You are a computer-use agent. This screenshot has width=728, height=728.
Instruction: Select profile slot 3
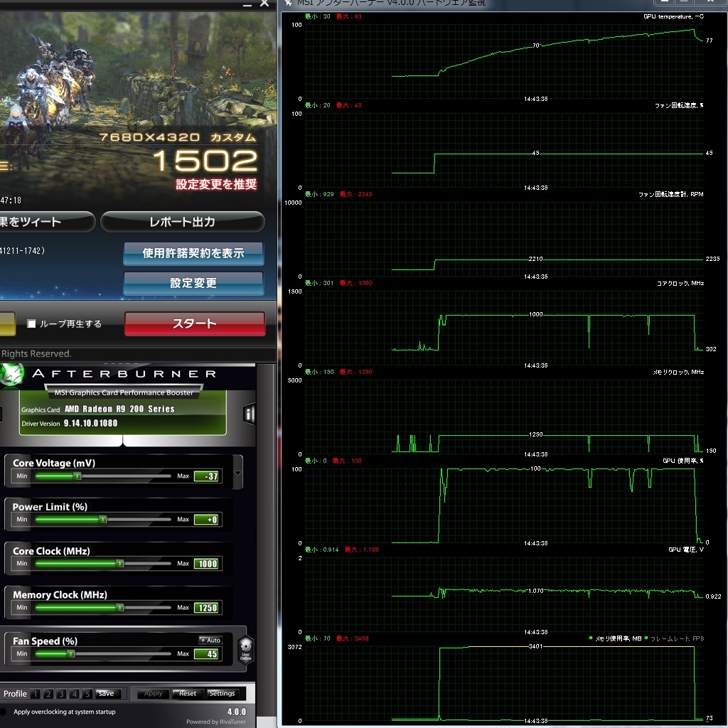point(61,694)
